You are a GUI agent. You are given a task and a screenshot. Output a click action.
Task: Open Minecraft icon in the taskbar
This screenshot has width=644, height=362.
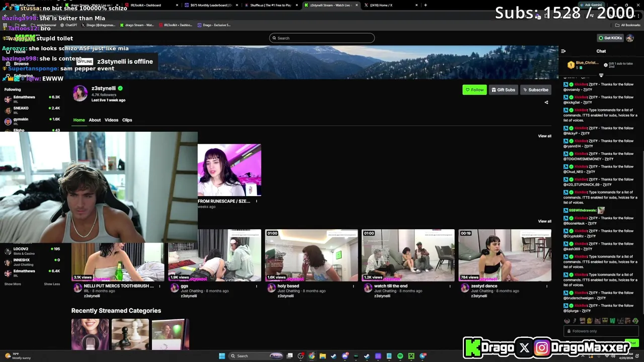412,356
